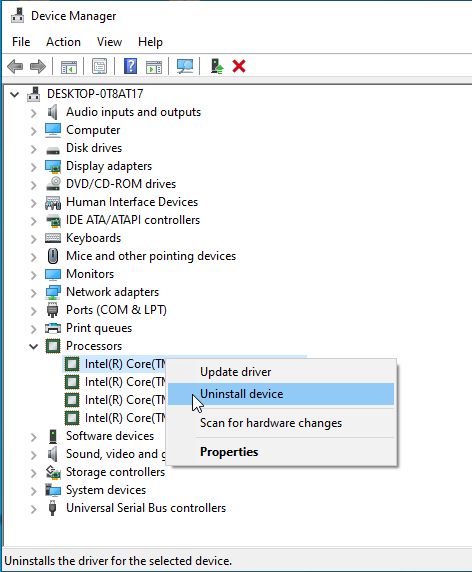
Task: Choose Properties in the context menu
Action: [281, 452]
